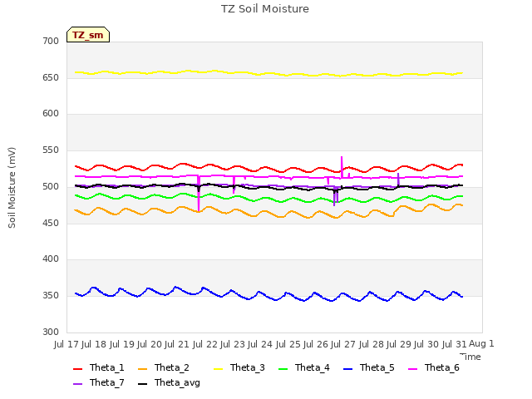Toggle Theta_4 series in legend
532x399 pixels.
click(x=303, y=367)
